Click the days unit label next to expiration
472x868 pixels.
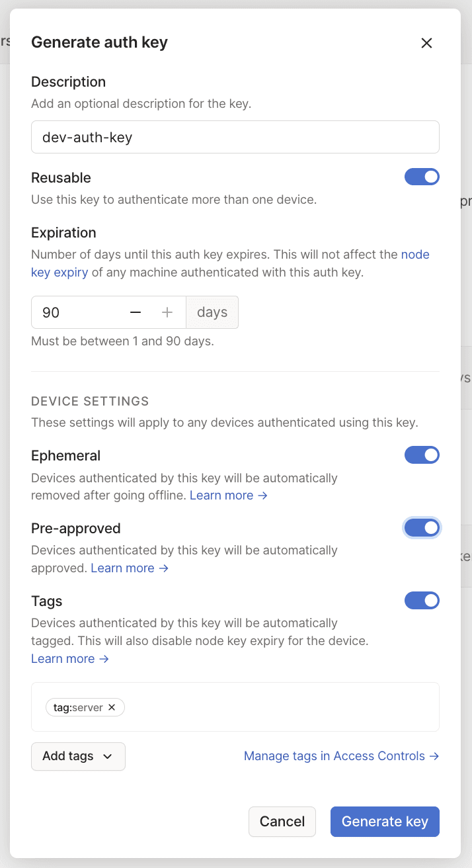pos(212,312)
